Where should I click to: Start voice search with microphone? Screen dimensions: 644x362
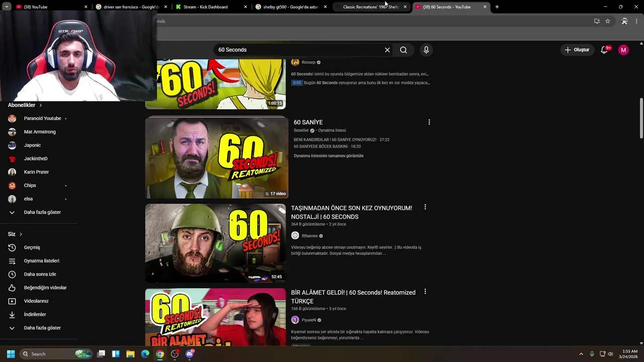[x=426, y=50]
